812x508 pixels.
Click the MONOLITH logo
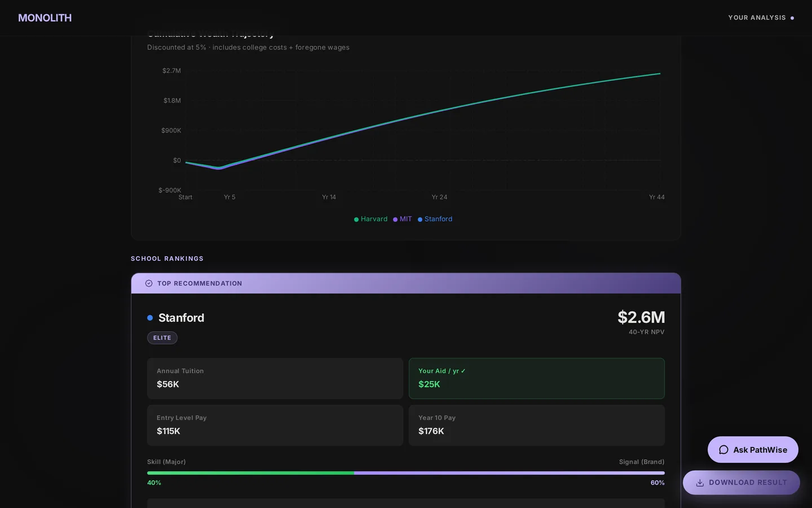click(45, 18)
